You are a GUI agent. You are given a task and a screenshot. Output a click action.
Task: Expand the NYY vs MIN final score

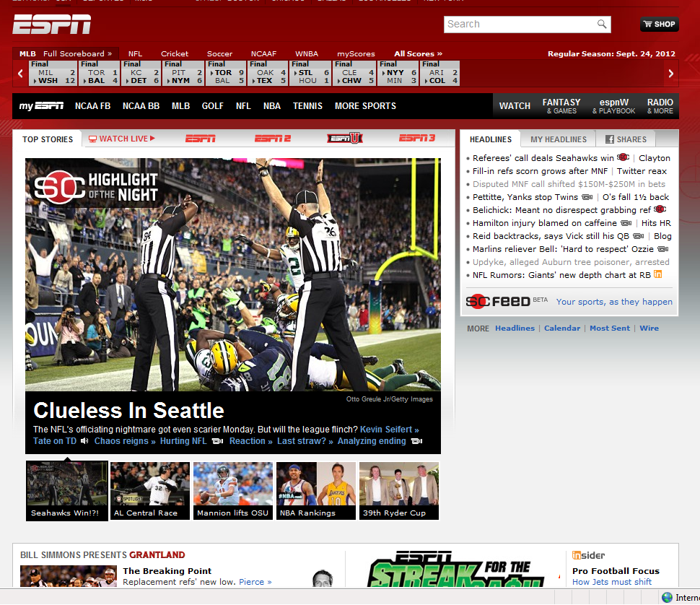(398, 73)
